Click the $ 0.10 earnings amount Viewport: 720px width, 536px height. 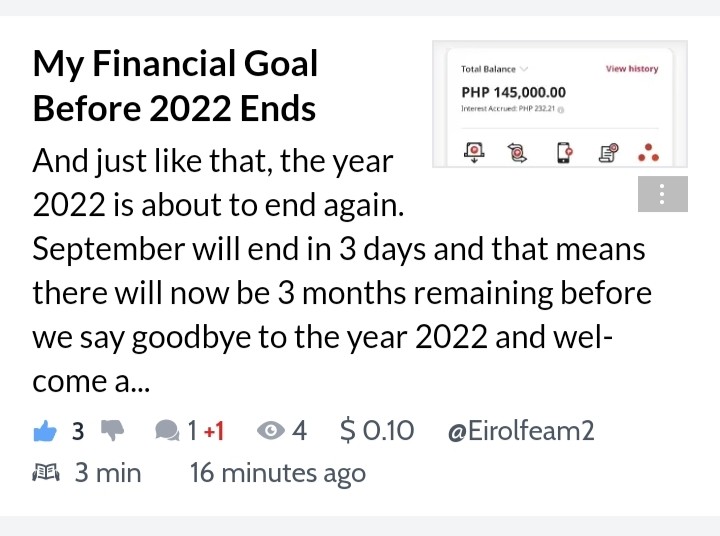pyautogui.click(x=377, y=431)
